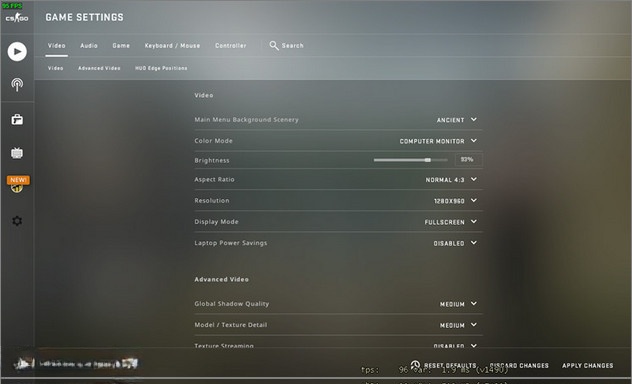Viewport: 632px width, 384px height.
Task: Click the GAME SETTINGS title
Action: click(84, 17)
